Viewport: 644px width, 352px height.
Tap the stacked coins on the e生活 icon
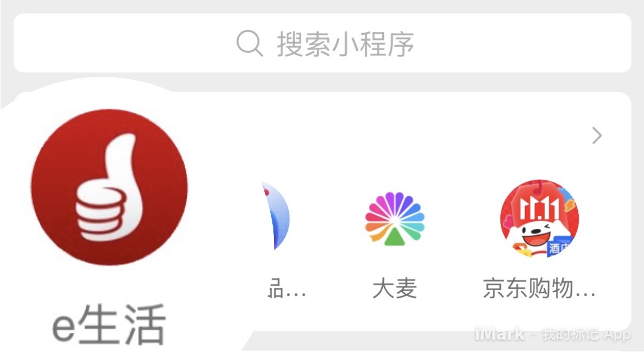pos(99,213)
